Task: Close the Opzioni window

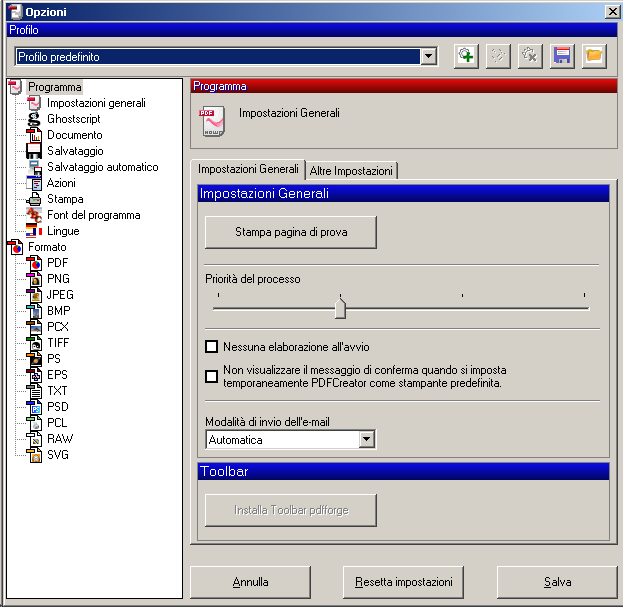Action: 613,12
